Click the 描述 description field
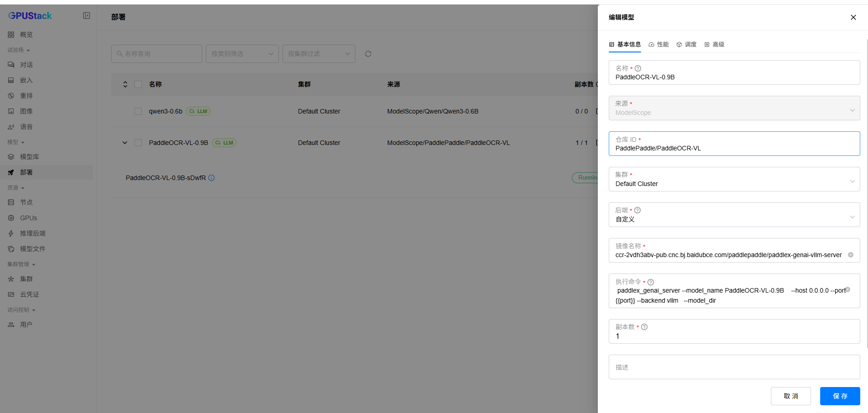 click(734, 367)
